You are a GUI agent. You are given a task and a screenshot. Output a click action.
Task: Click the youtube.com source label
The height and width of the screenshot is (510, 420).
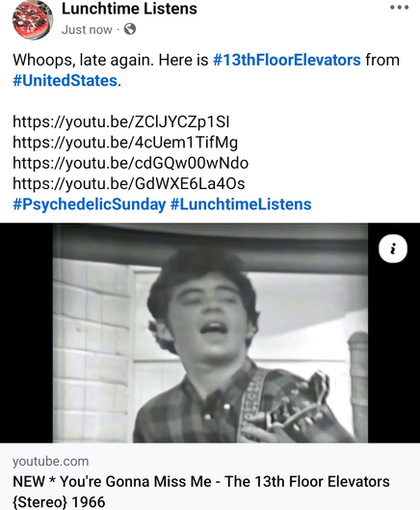50,461
